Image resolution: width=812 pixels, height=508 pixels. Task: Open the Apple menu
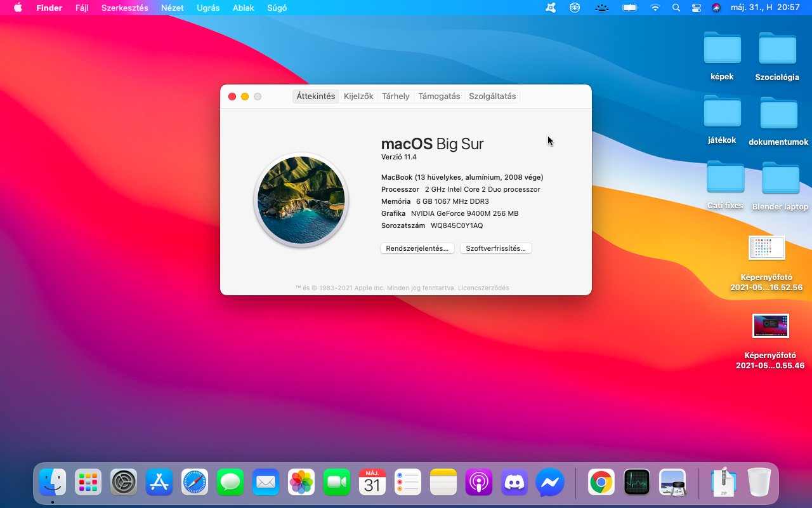click(x=18, y=8)
